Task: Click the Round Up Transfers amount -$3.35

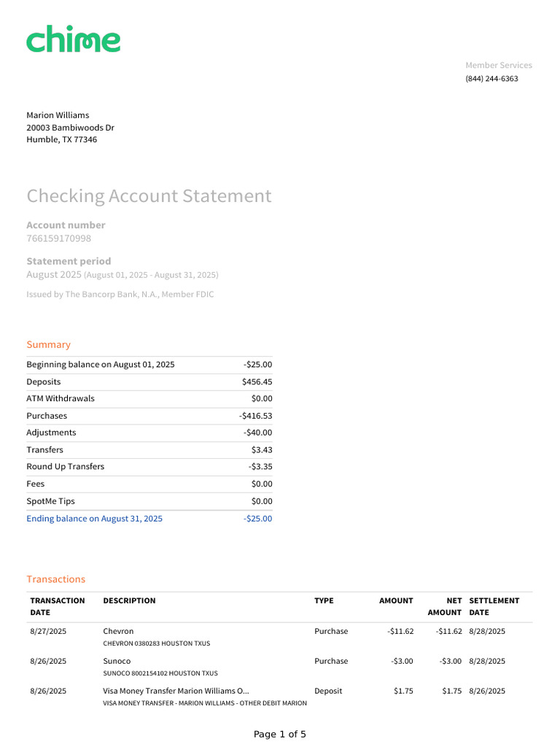Action: (260, 466)
